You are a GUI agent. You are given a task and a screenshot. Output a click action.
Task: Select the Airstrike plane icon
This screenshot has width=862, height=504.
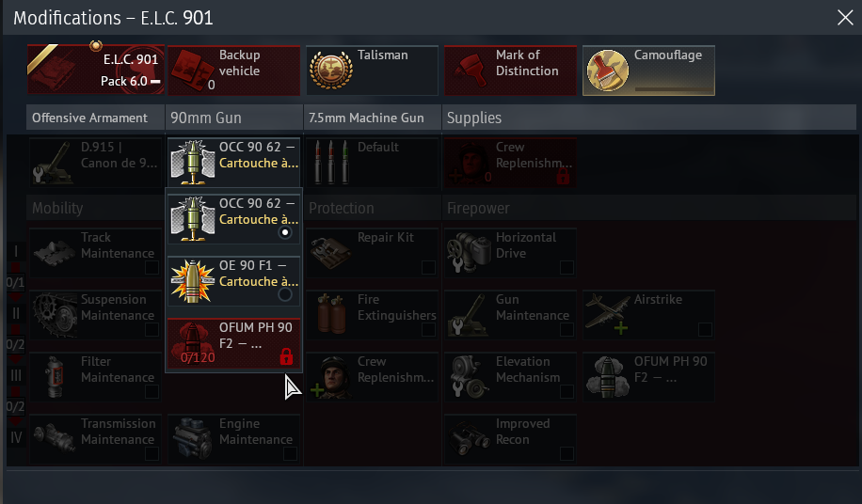pyautogui.click(x=607, y=314)
